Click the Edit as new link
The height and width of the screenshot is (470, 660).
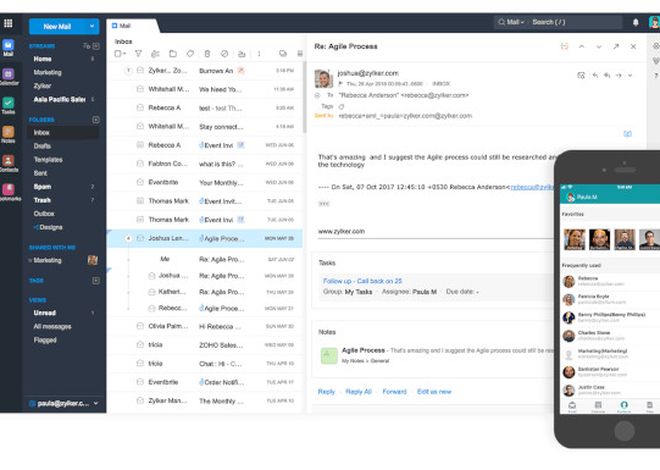434,392
